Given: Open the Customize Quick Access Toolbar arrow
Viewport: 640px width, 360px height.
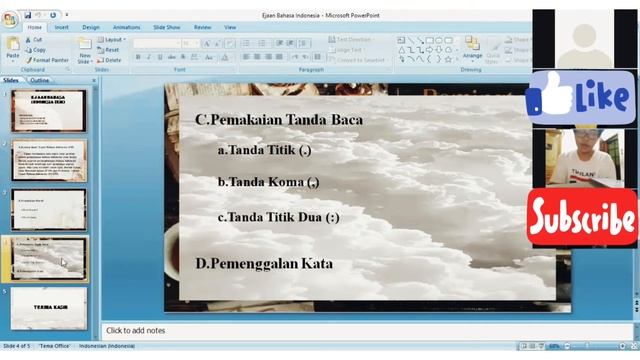Looking at the screenshot, I should [x=67, y=15].
